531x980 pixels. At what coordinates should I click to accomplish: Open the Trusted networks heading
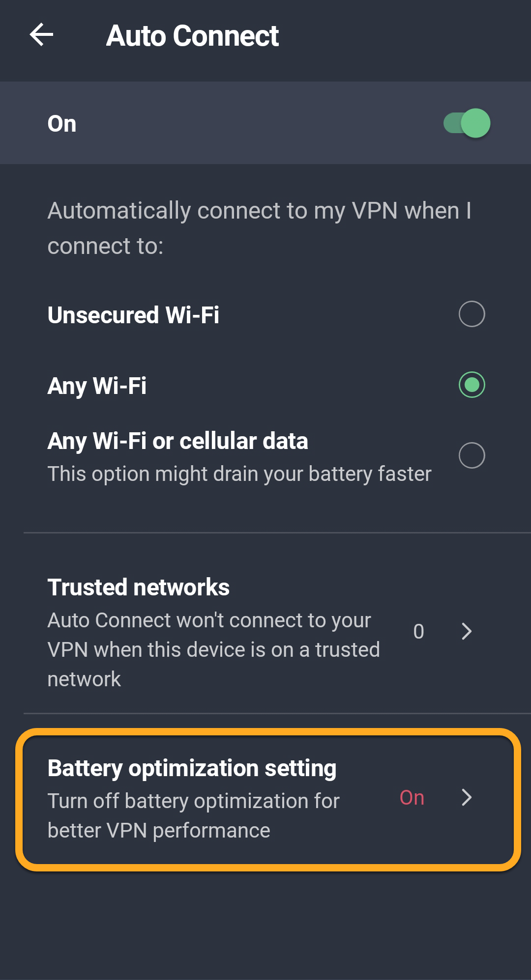click(x=139, y=588)
